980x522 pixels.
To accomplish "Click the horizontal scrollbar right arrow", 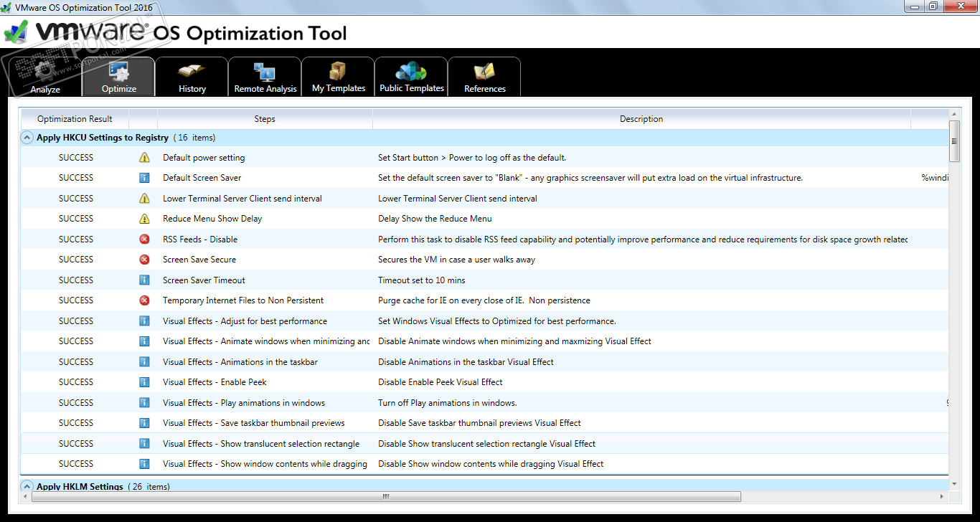I will 943,496.
